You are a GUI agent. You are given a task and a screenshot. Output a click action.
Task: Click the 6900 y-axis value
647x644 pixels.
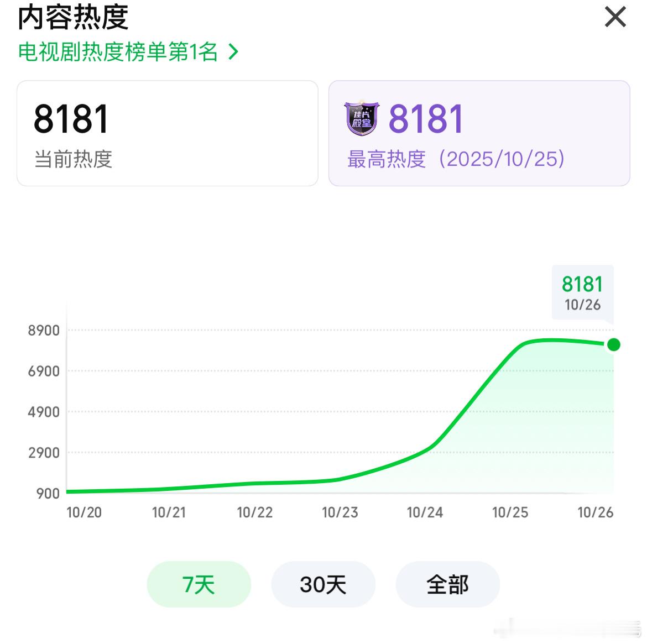(44, 371)
